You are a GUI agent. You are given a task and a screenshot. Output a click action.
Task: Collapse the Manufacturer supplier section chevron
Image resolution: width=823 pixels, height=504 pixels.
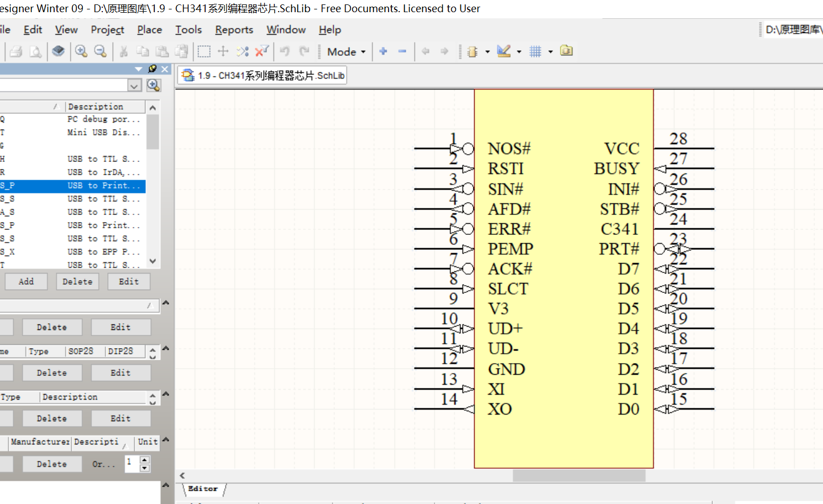point(165,440)
